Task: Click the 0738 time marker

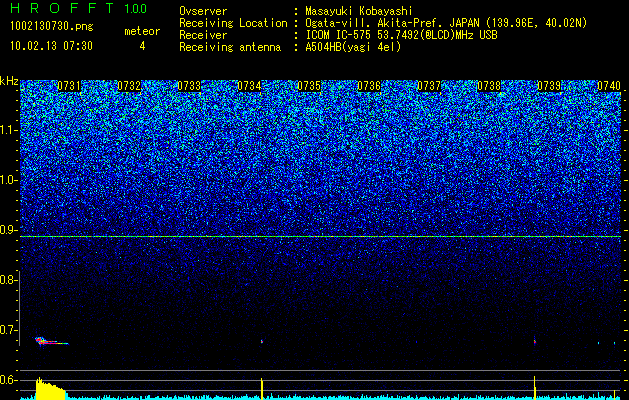Action: 489,86
